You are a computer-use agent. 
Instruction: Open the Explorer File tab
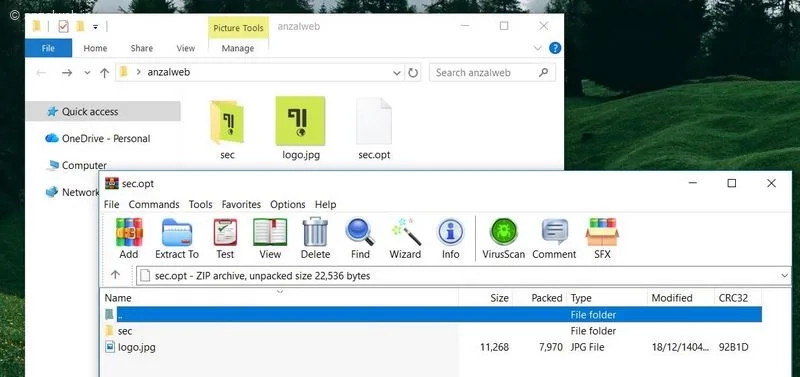pyautogui.click(x=48, y=48)
